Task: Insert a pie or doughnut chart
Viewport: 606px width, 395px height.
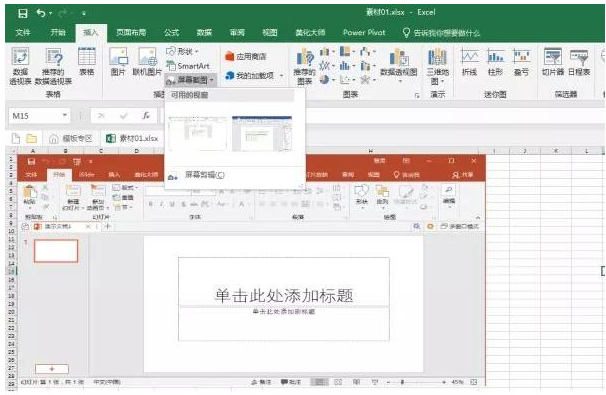Action: (327, 80)
